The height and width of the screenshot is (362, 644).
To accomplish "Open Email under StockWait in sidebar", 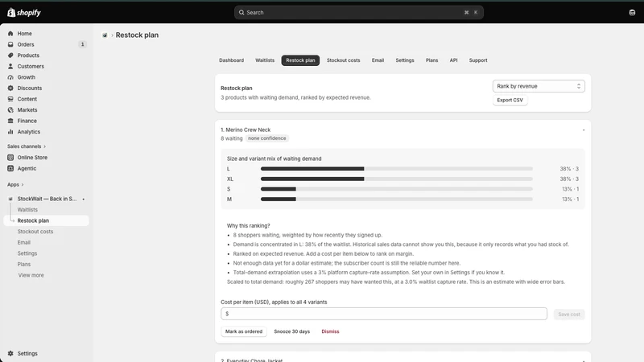I will pos(24,243).
